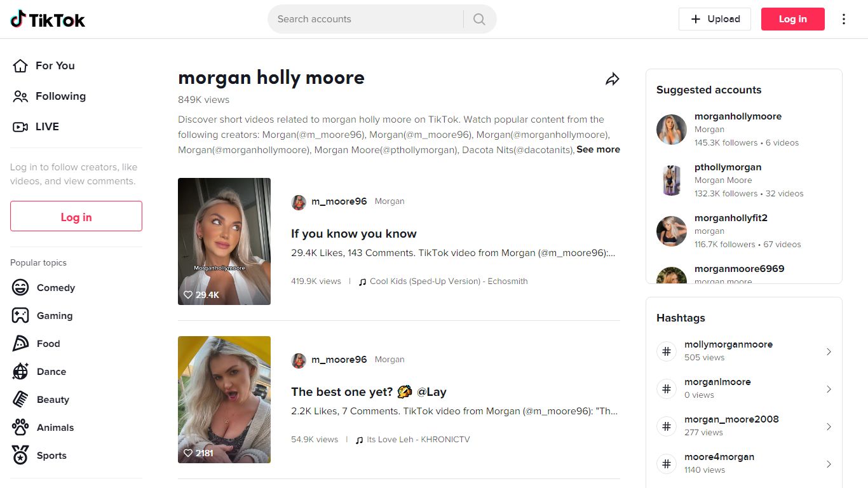This screenshot has width=868, height=488.
Task: Click '419.9K views' text
Action: [x=316, y=281]
